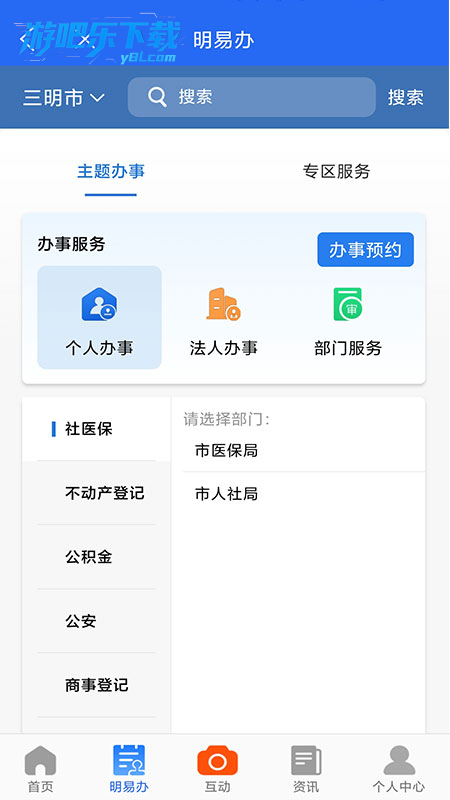This screenshot has height=800, width=450.
Task: Click the magnifier icon in search bar
Action: pyautogui.click(x=157, y=97)
